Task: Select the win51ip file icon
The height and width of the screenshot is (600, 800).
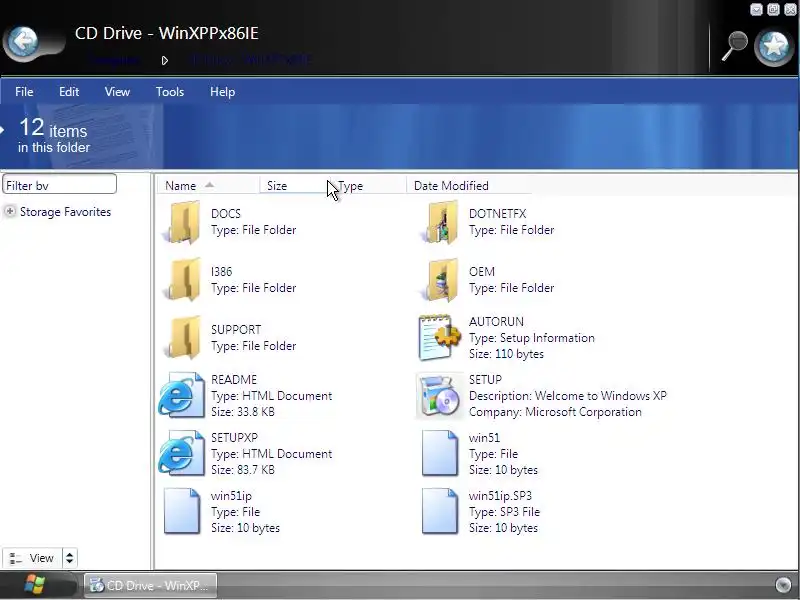Action: tap(182, 511)
